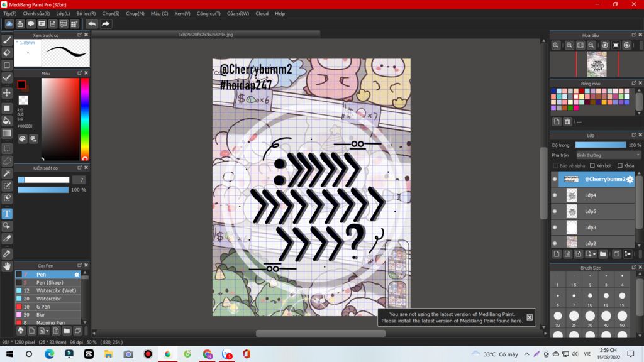Add a new layer in Lớp panel
This screenshot has width=644, height=362.
(557, 254)
